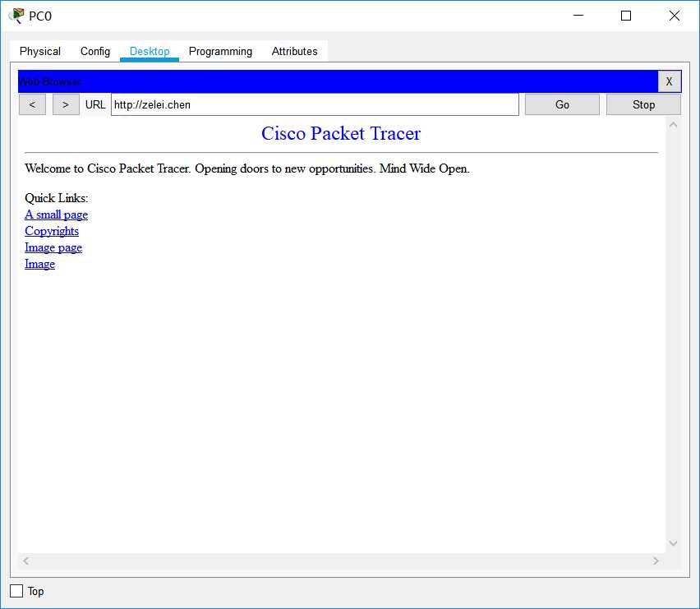The width and height of the screenshot is (700, 609).
Task: Select the Desktop tab
Action: (x=150, y=51)
